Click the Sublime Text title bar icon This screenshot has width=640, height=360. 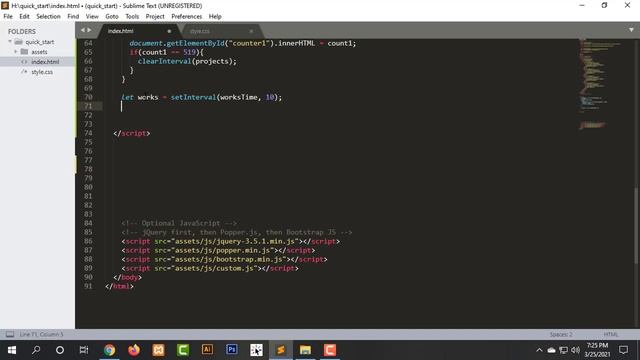tap(5, 5)
